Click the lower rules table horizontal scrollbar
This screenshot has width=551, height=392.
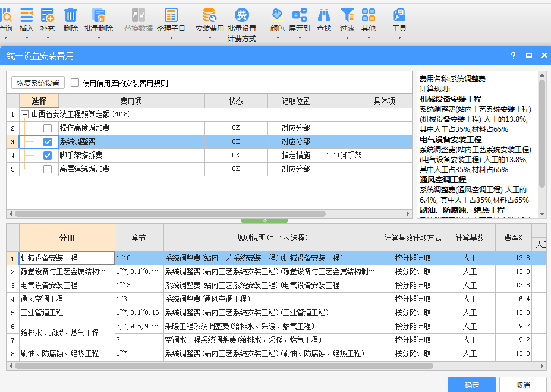pos(224,366)
